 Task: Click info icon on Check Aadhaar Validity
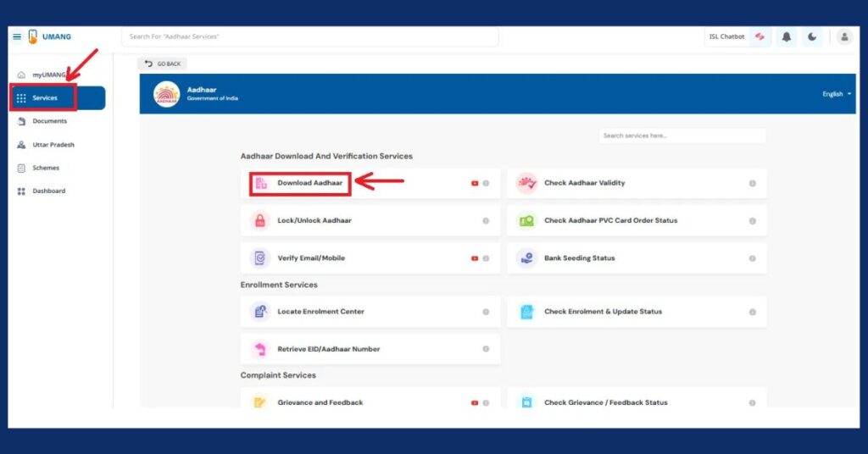[x=753, y=184]
